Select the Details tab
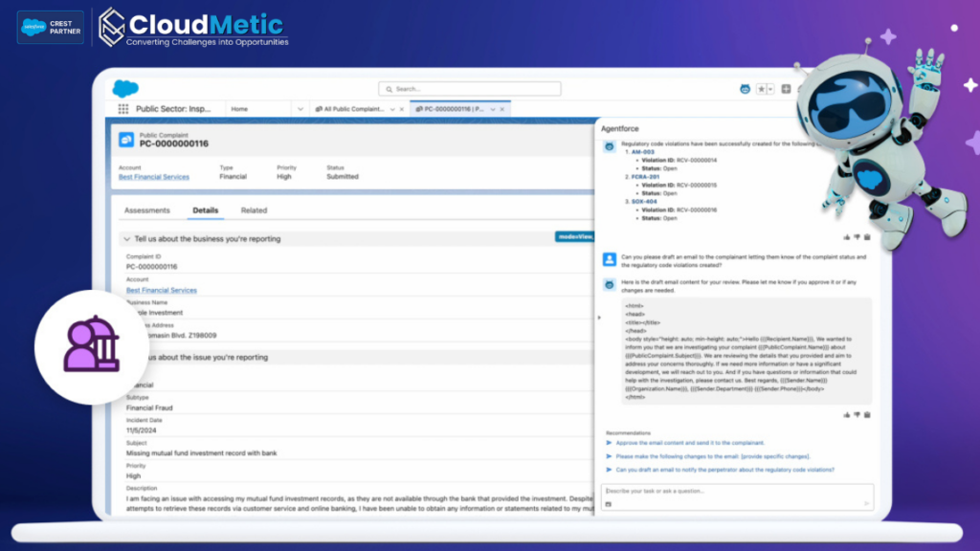Viewport: 980px width, 551px height. tap(205, 210)
